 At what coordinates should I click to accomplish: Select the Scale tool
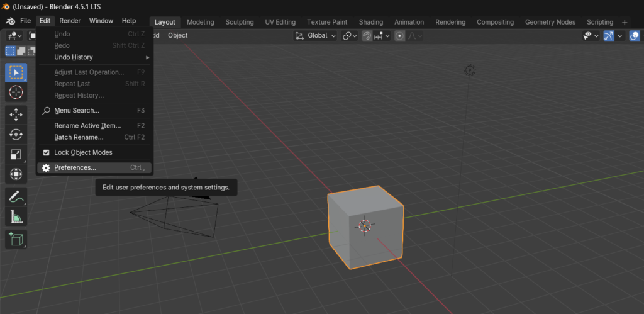click(16, 154)
